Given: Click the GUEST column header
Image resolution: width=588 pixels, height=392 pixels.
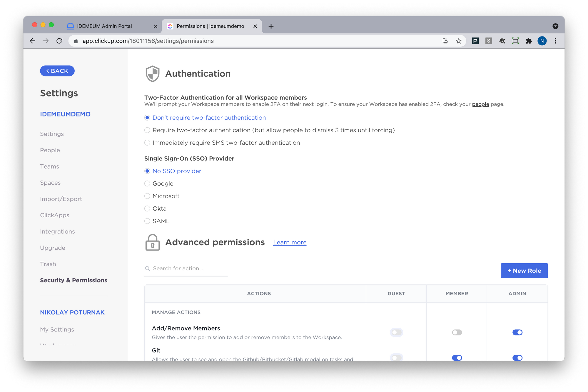Looking at the screenshot, I should coord(396,293).
